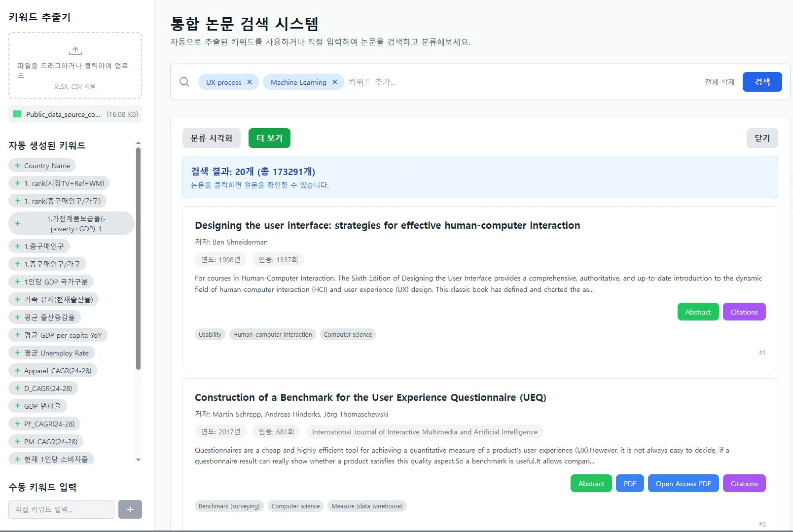Remove the "Machine Learning" keyword chip

pos(335,82)
